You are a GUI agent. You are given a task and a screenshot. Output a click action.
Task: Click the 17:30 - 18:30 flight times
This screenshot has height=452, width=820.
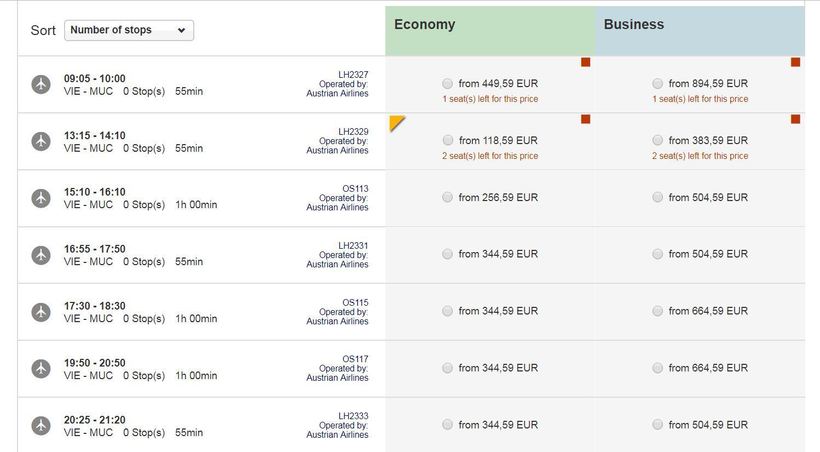point(95,306)
